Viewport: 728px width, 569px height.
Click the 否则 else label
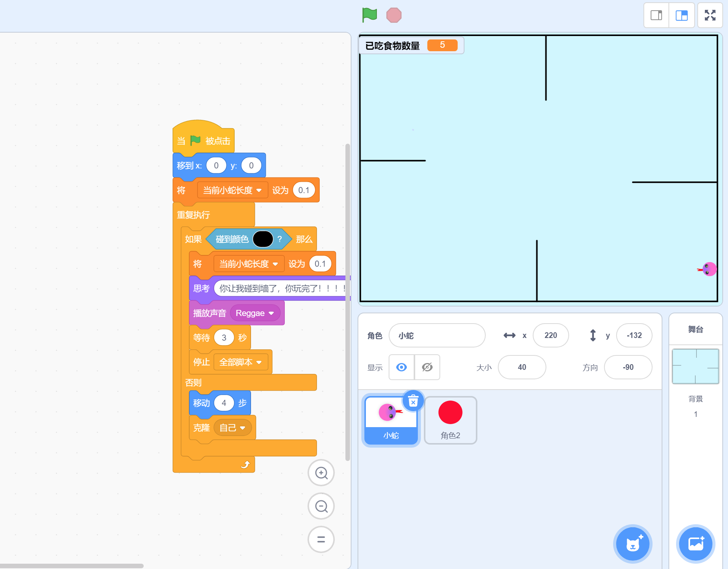tap(193, 382)
